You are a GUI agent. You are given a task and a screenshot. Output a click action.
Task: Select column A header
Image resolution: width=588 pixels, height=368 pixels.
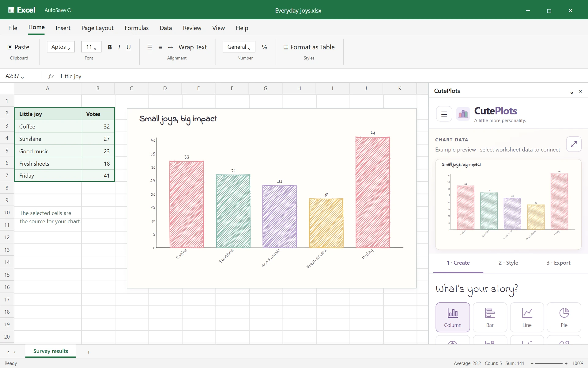point(47,88)
